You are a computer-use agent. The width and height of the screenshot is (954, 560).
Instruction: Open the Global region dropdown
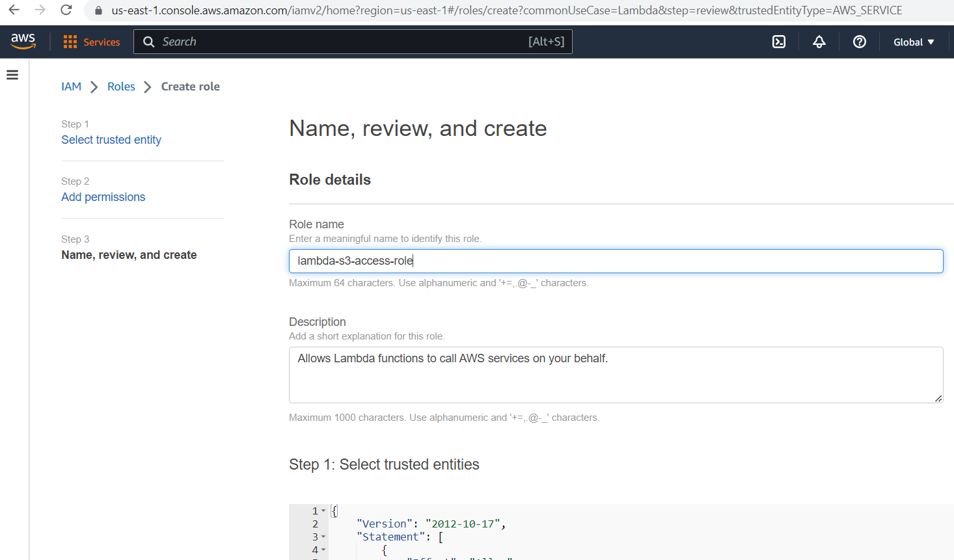913,42
